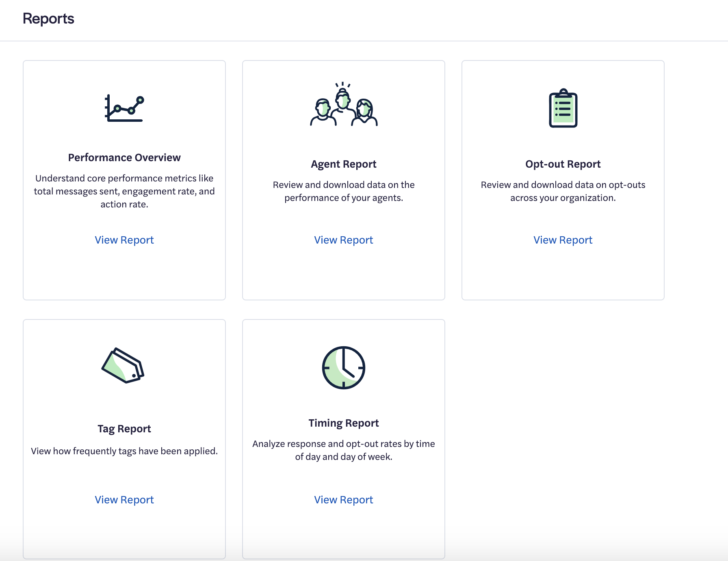Open View Report under Agent Report
The image size is (728, 561).
coord(344,240)
